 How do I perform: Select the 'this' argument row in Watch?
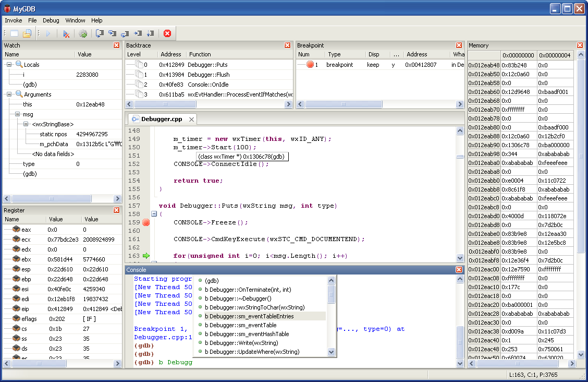tap(62, 104)
